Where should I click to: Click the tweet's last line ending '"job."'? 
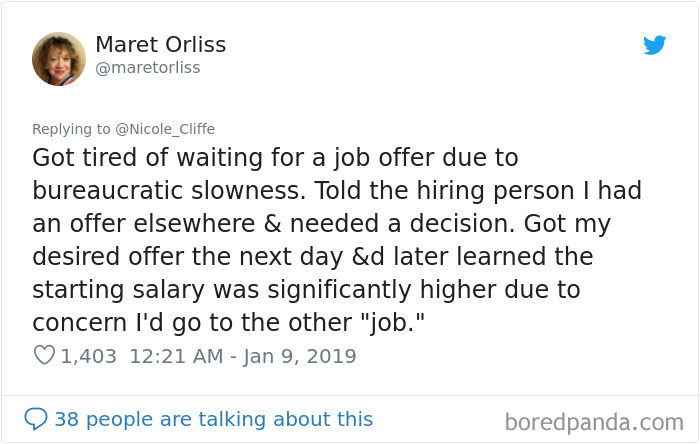[228, 323]
